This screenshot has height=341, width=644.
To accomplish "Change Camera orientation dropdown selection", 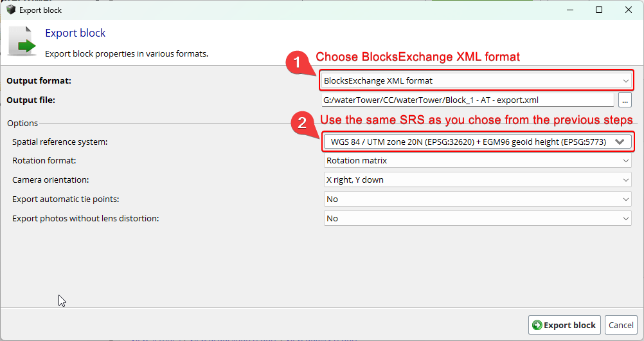I will click(478, 180).
